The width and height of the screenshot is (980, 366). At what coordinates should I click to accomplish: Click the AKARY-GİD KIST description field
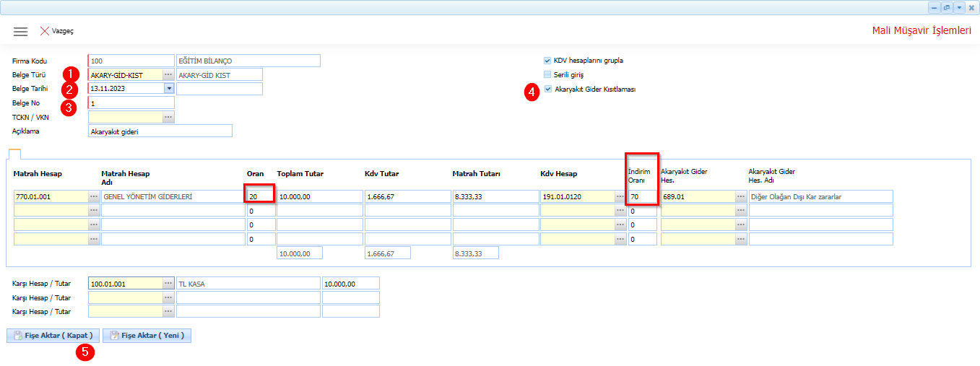(x=220, y=74)
